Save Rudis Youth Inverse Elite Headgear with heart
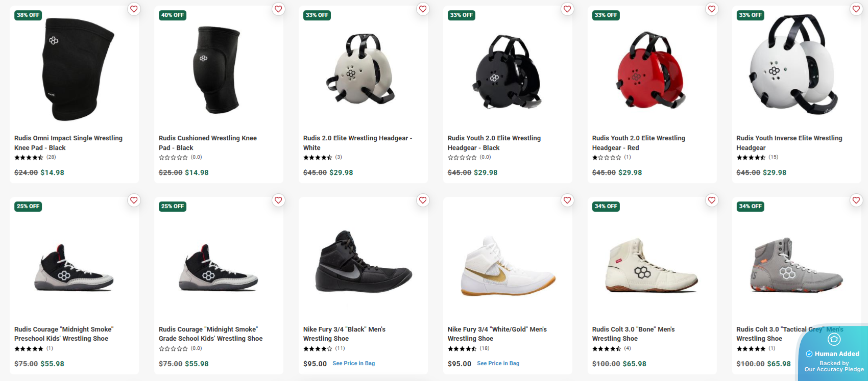Viewport: 868px width, 381px height. pos(856,9)
